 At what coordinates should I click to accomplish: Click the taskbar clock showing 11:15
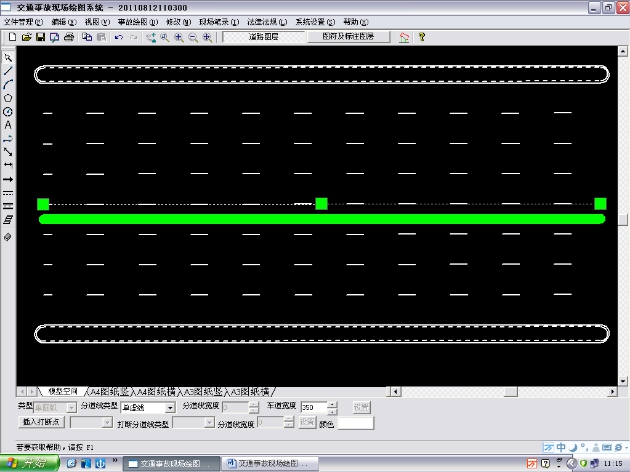point(613,464)
